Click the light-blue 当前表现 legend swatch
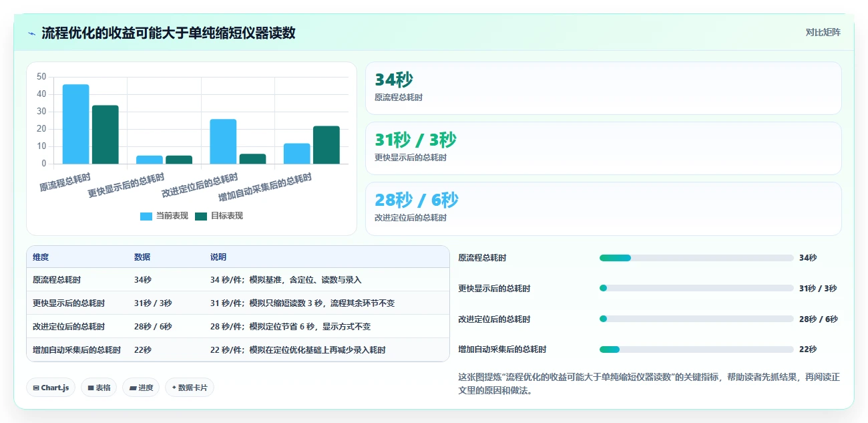The width and height of the screenshot is (868, 423). click(x=146, y=216)
